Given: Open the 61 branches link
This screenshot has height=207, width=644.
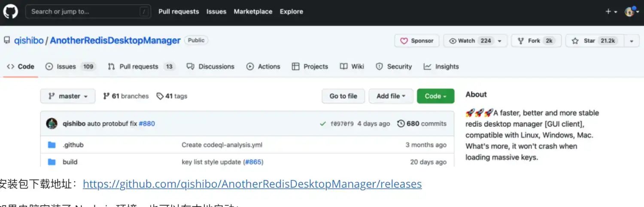Looking at the screenshot, I should tap(126, 96).
